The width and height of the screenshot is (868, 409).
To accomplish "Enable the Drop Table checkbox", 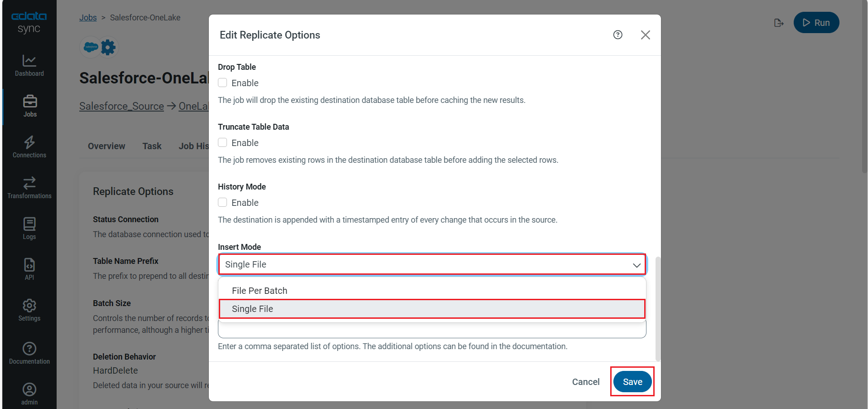I will coord(222,83).
